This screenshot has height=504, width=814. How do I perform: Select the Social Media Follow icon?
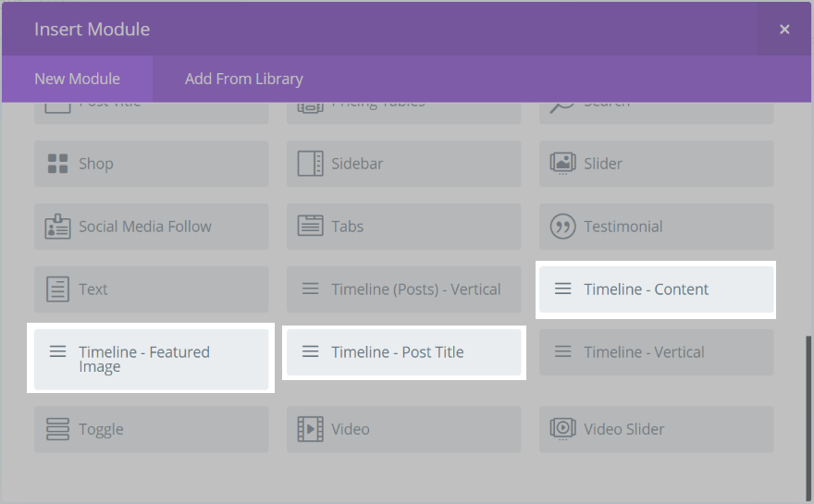tap(57, 227)
